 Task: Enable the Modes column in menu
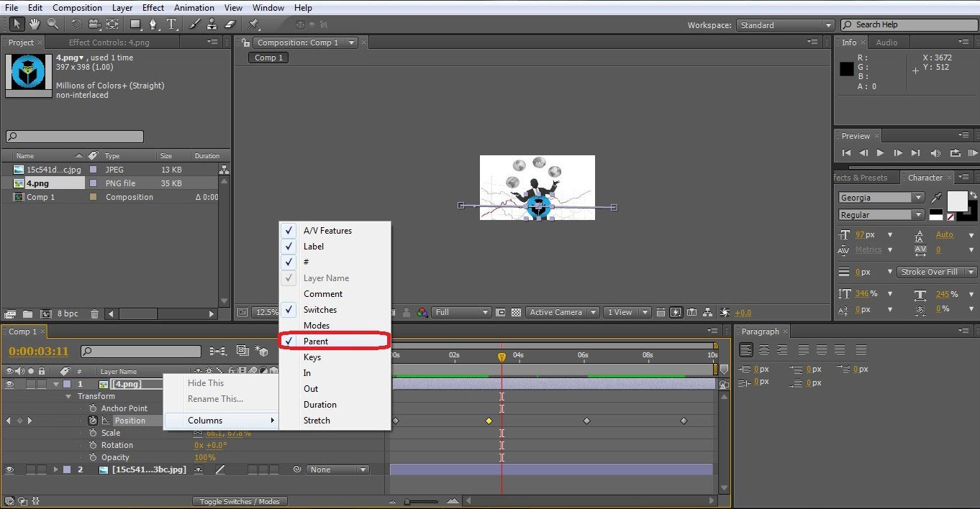pyautogui.click(x=317, y=326)
